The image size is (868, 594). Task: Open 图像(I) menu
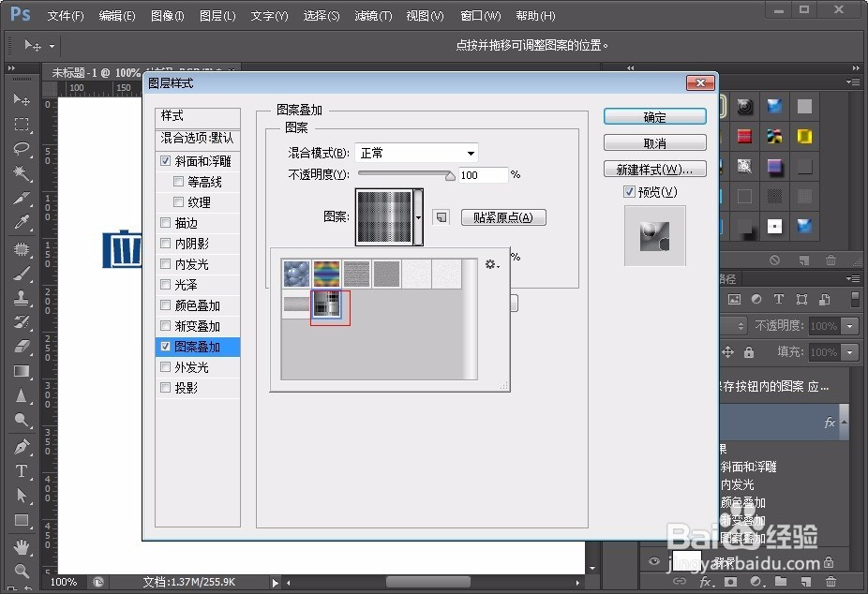[167, 16]
